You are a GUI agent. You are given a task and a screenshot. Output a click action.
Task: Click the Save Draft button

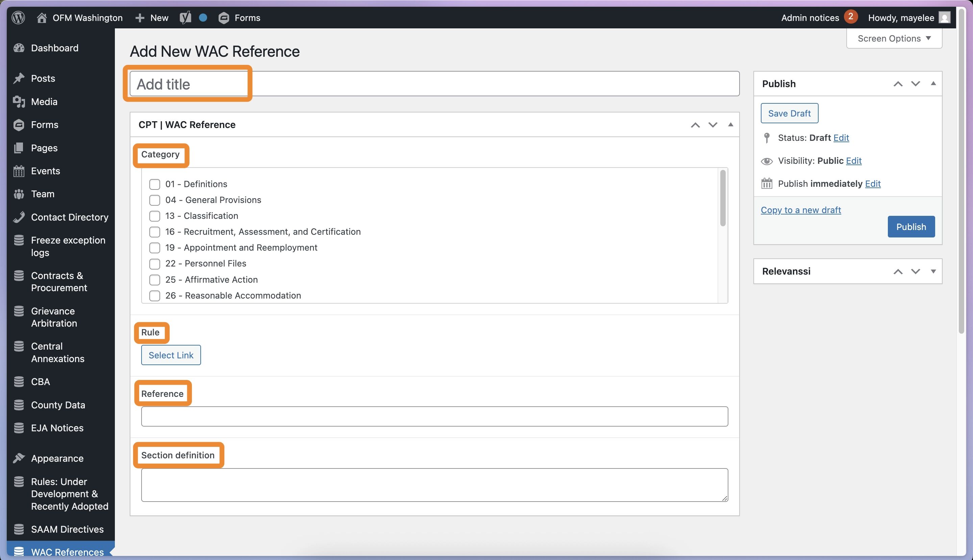[x=789, y=113]
